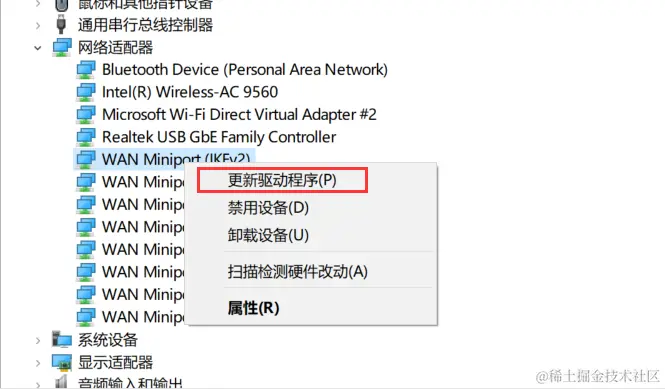
Task: Choose 更新驱动程序(P) from context menu
Action: click(x=282, y=180)
